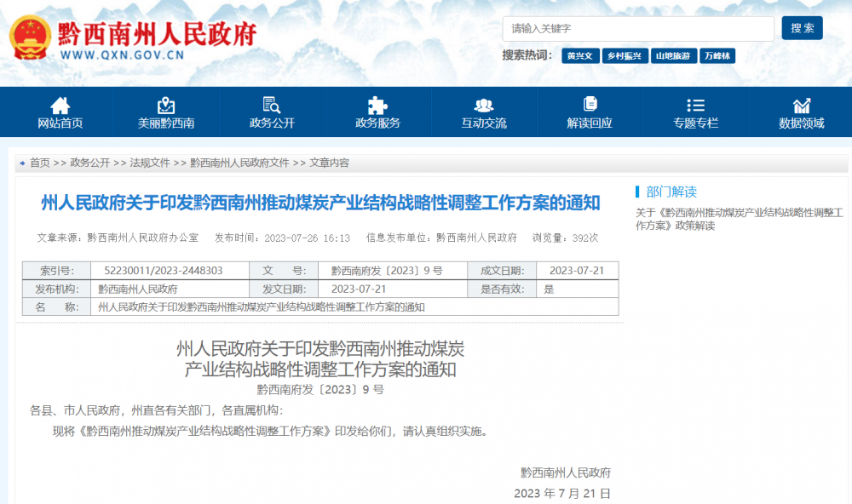This screenshot has width=852, height=504.
Task: Click the home icon above 网站首页
Action: (x=60, y=106)
